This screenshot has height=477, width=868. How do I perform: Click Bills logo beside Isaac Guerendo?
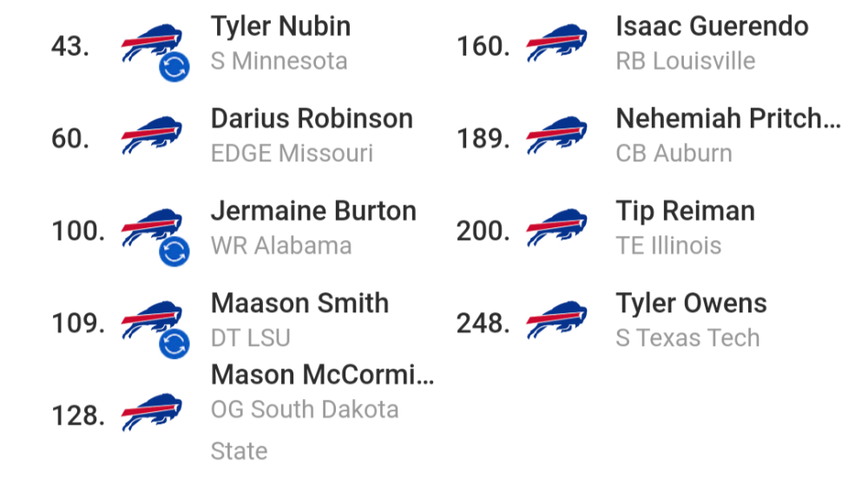click(557, 42)
